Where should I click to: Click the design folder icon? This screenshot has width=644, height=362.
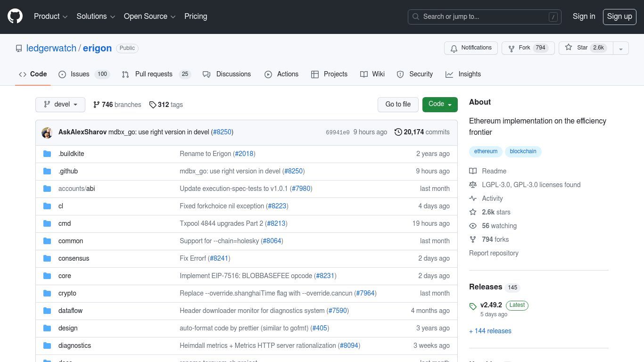pos(47,328)
